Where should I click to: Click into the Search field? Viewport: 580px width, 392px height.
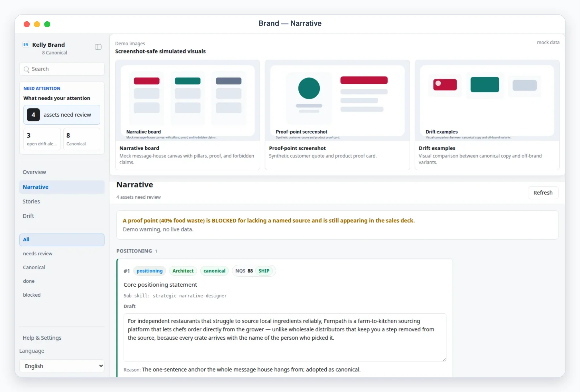62,69
